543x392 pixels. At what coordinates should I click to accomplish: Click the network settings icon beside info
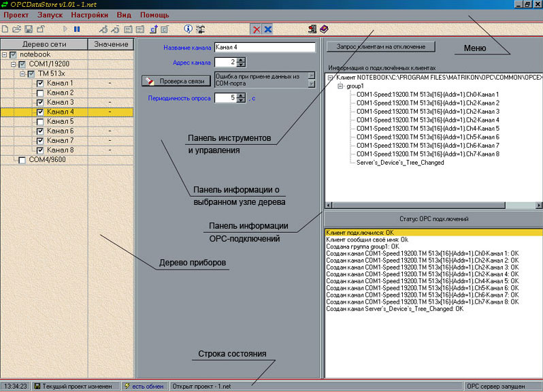tap(200, 29)
